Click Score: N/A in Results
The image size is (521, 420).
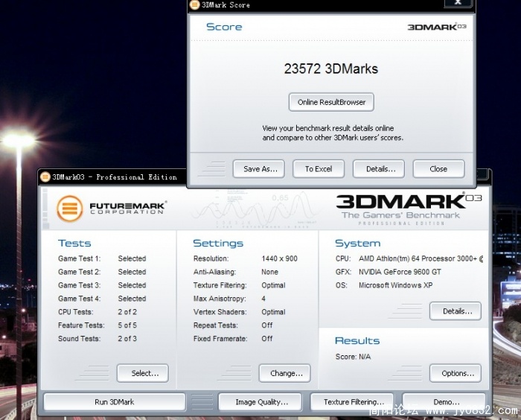point(353,357)
